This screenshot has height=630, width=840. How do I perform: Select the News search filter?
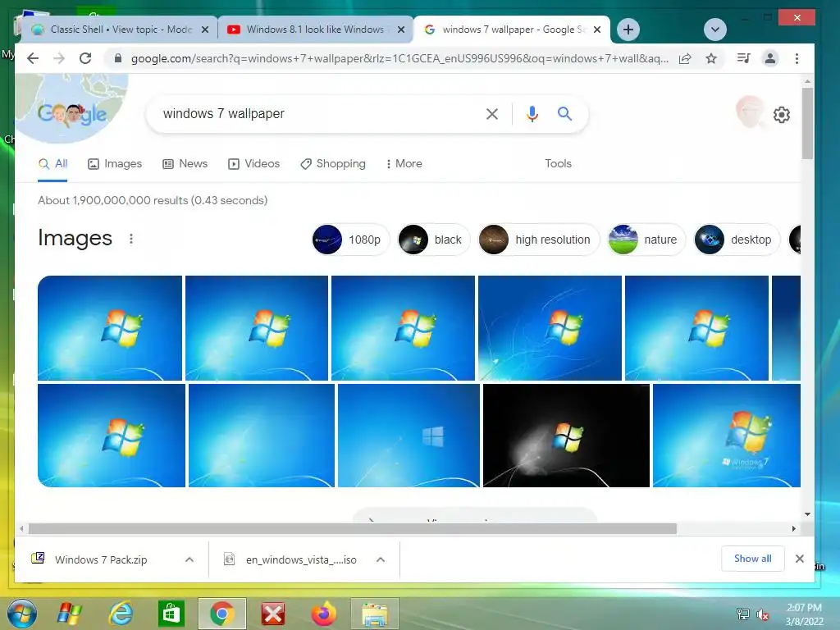185,164
